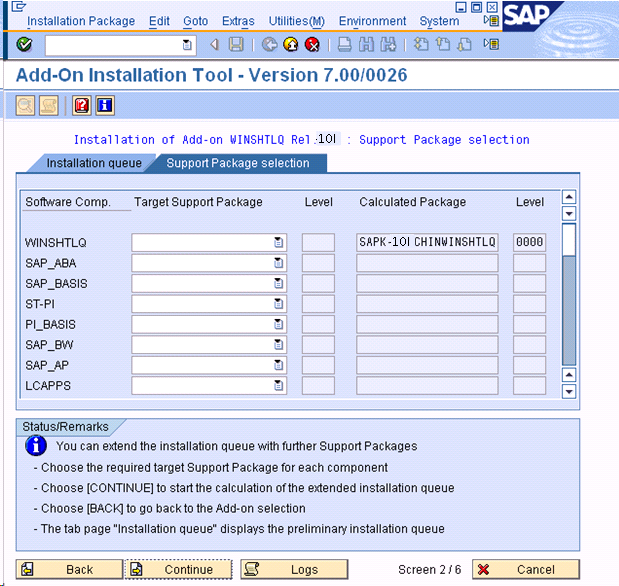619x586 pixels.
Task: Switch to the Installation queue tab
Action: point(94,163)
